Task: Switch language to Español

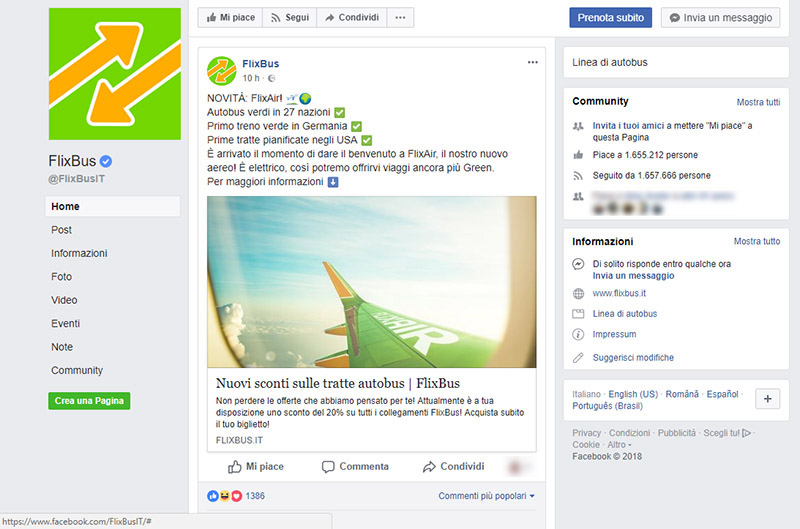Action: pos(722,394)
